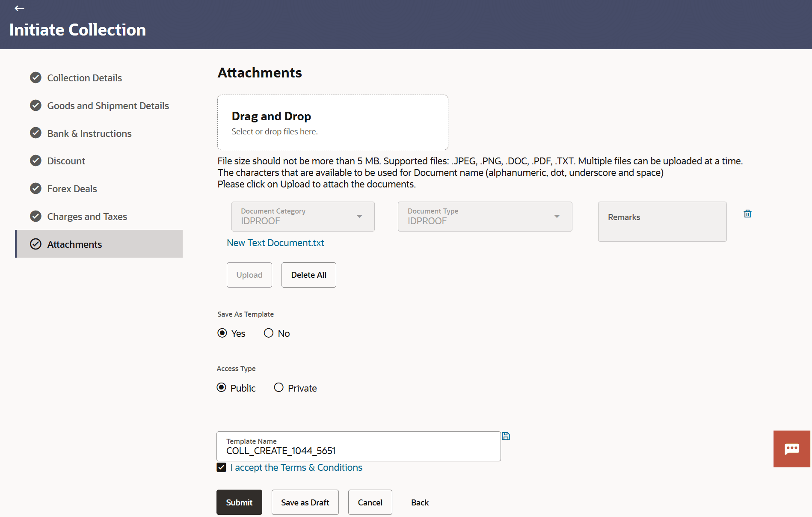Expand the Document Category dropdown

pyautogui.click(x=359, y=217)
